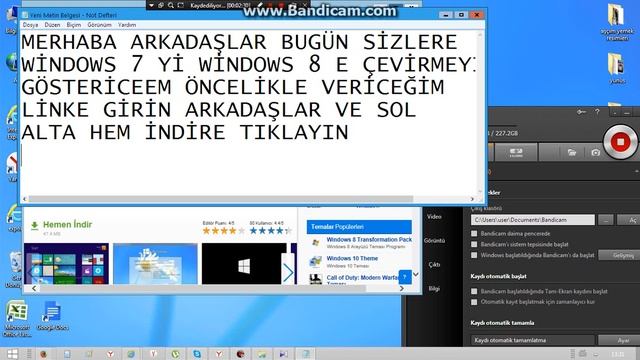Click the camera screenshot icon in Bandicam

pyautogui.click(x=596, y=153)
